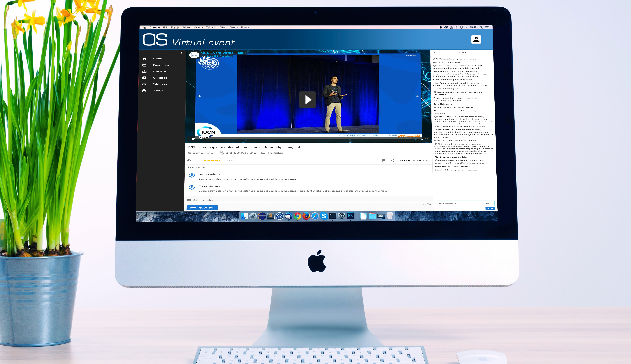631x364 pixels.
Task: Open the Home menu item
Action: [x=157, y=59]
